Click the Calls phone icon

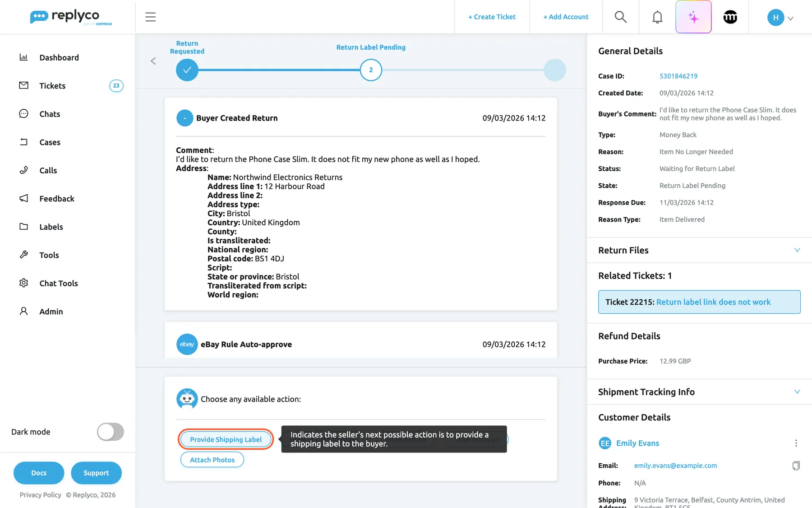24,170
